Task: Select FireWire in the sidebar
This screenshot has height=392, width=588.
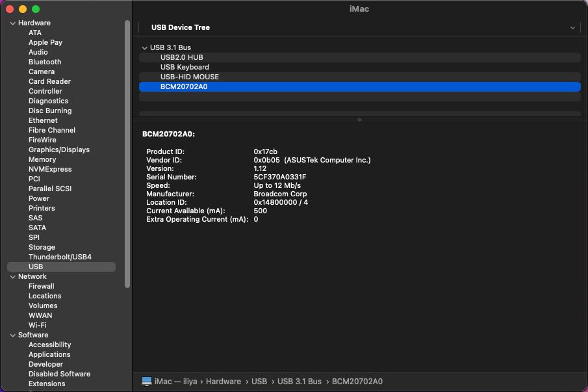Action: 42,140
